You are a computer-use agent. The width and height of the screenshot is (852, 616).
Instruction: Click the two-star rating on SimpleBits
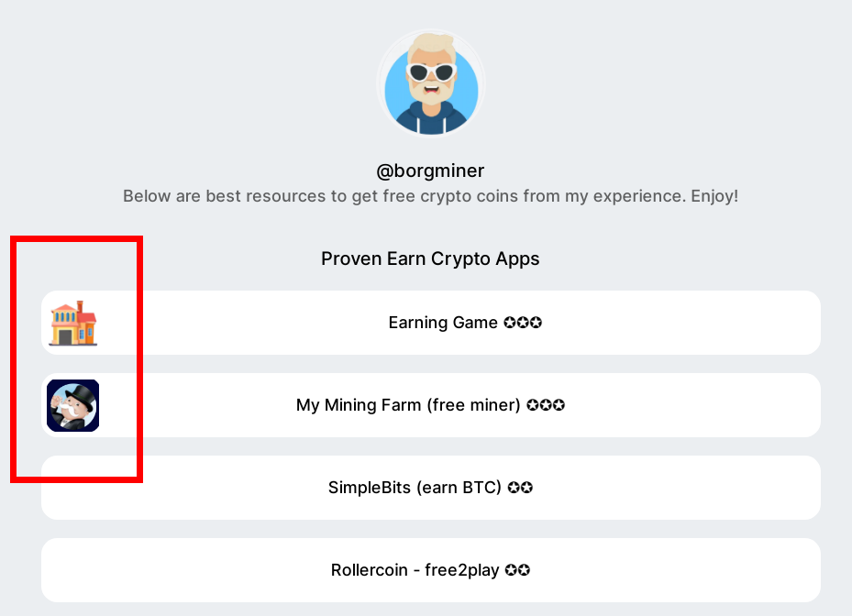520,488
